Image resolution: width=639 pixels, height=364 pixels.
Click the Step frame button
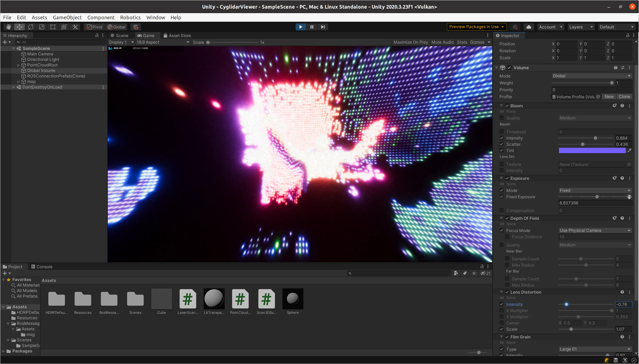click(323, 27)
